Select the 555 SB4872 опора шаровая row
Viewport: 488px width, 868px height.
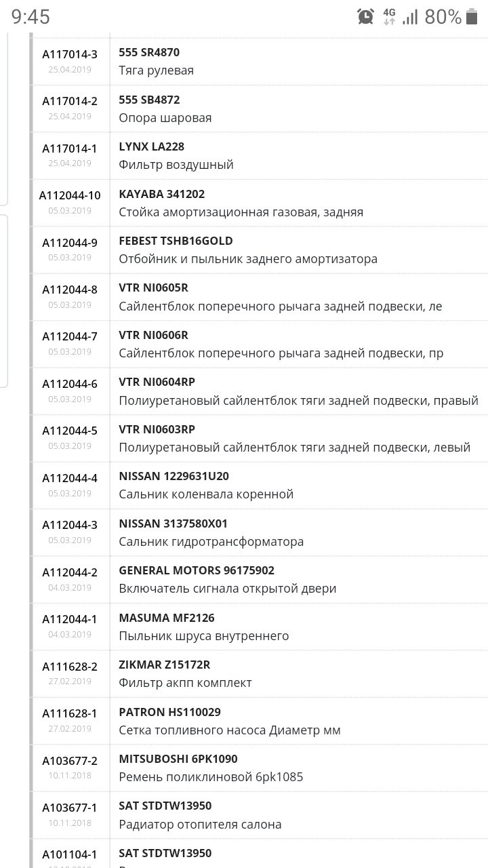click(x=271, y=108)
